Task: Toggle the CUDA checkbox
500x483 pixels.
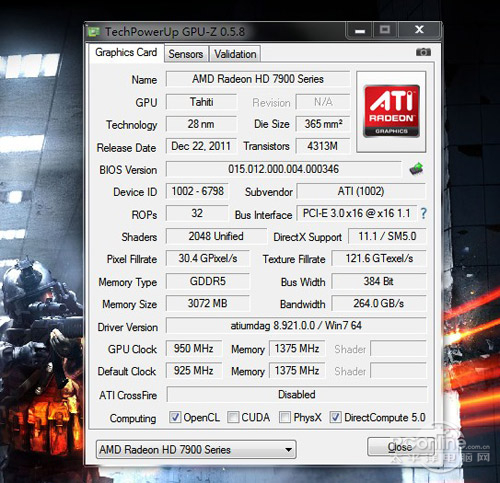Action: (233, 417)
